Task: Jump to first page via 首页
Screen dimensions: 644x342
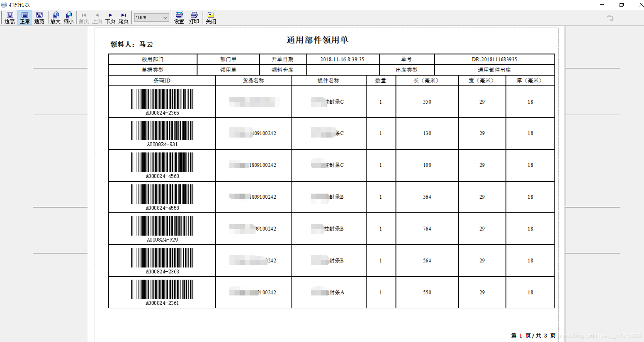Action: [84, 18]
